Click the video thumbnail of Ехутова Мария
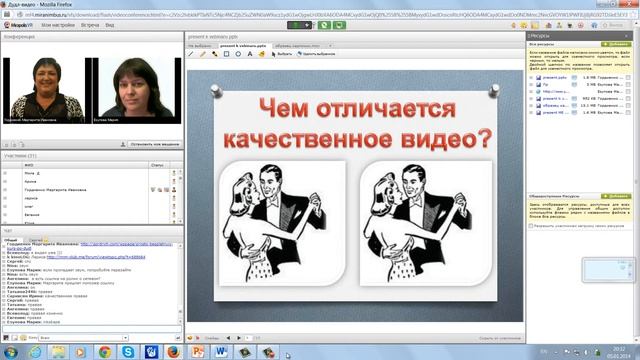This screenshot has height=360, width=640. pos(136,90)
